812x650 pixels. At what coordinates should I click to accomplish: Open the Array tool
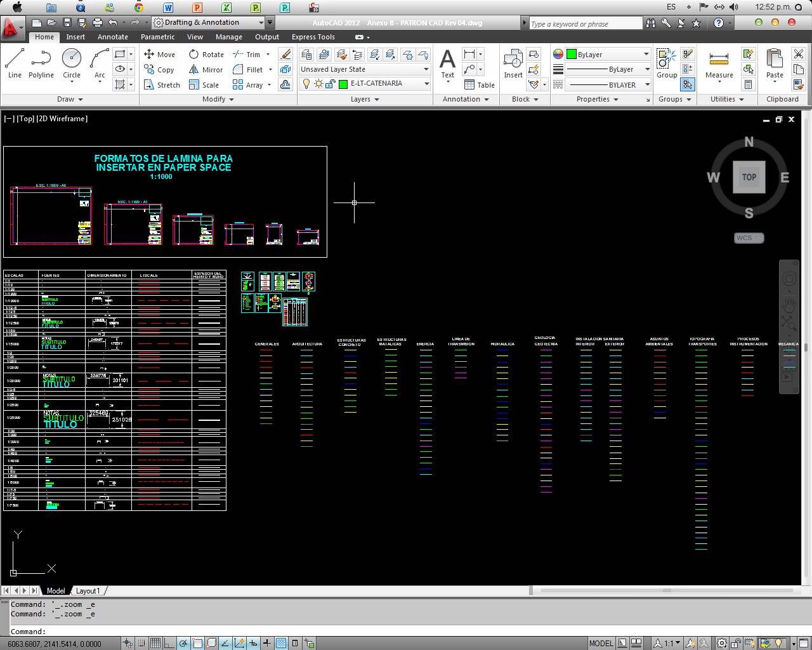[248, 85]
